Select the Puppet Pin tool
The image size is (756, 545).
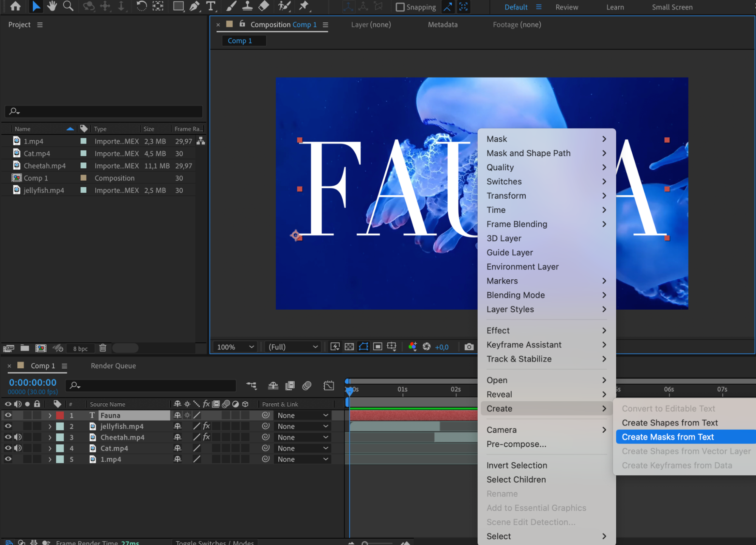(x=304, y=6)
